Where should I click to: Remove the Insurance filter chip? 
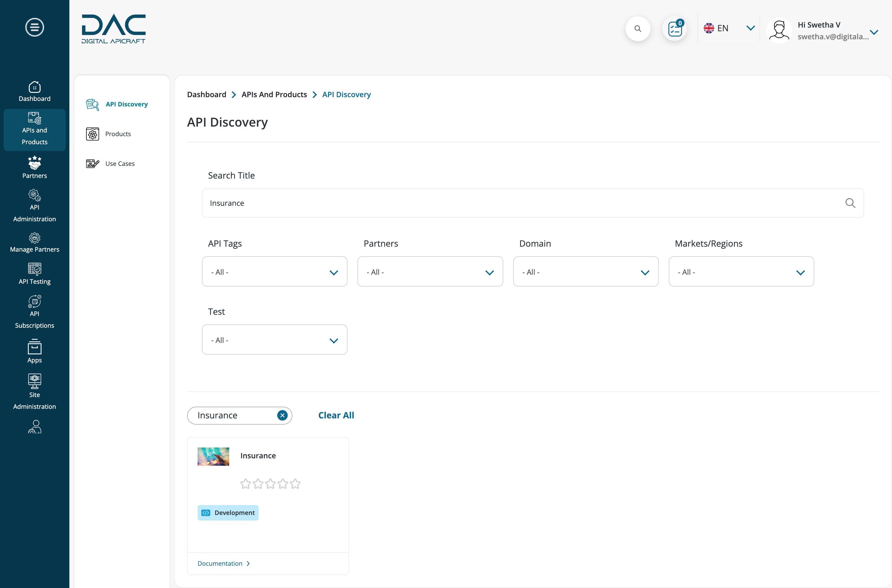(x=282, y=415)
